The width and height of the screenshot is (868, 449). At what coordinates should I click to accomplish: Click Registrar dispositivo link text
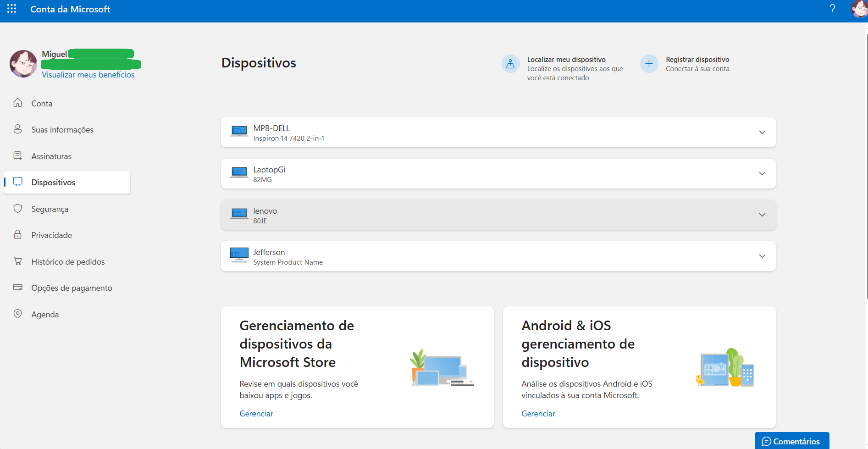click(697, 60)
